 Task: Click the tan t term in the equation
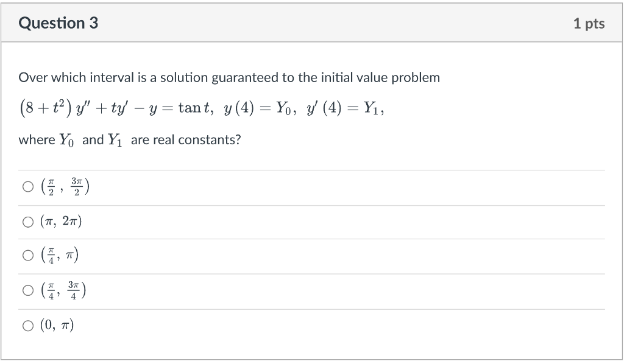point(194,108)
